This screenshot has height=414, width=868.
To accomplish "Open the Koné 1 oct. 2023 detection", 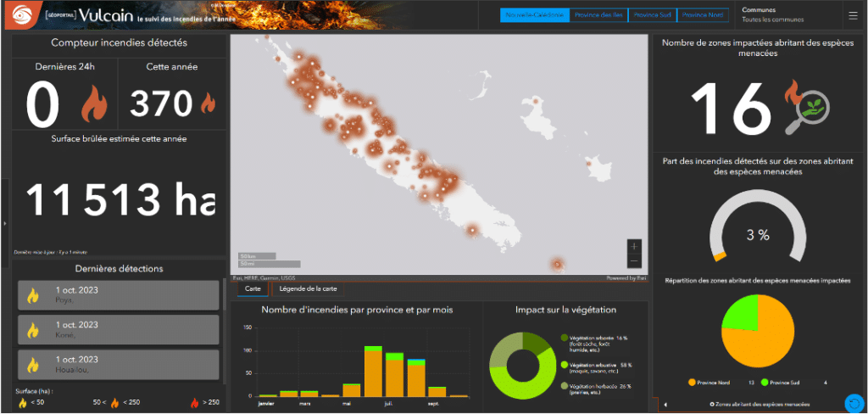I will [119, 330].
